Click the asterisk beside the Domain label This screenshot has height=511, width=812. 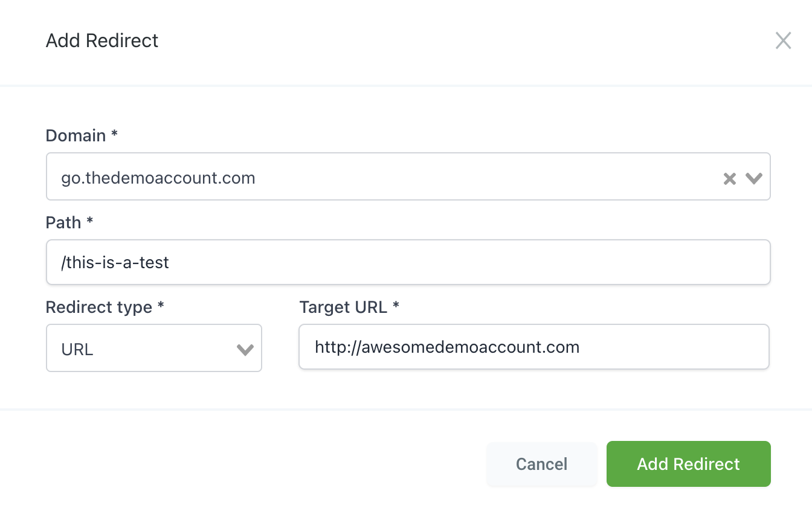114,134
